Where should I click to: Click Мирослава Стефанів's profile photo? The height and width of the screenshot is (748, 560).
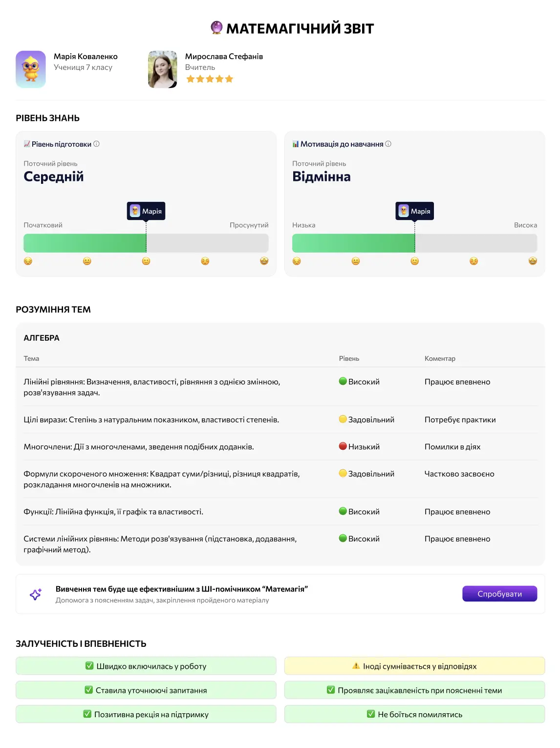pyautogui.click(x=163, y=69)
